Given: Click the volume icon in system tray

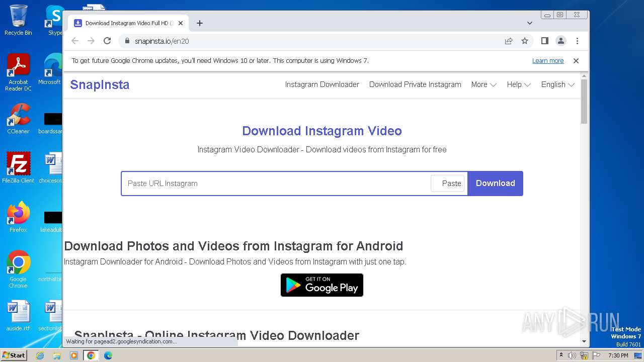Looking at the screenshot, I should coord(572,355).
